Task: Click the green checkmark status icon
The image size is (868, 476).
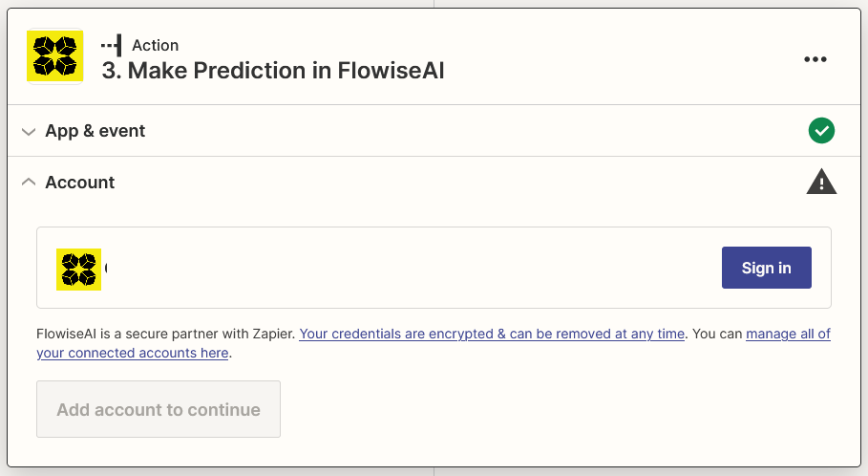Action: pyautogui.click(x=821, y=131)
